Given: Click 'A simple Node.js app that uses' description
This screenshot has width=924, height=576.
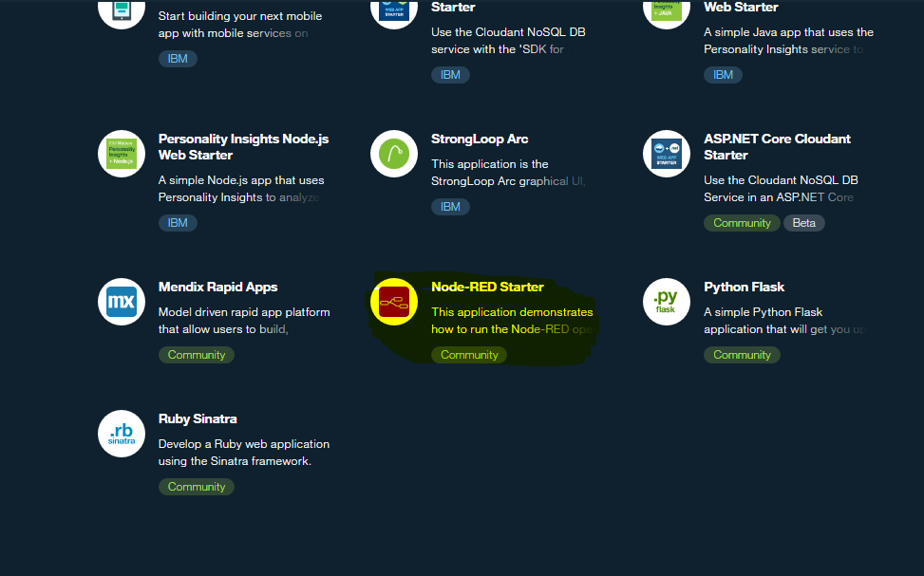Looking at the screenshot, I should click(x=241, y=180).
